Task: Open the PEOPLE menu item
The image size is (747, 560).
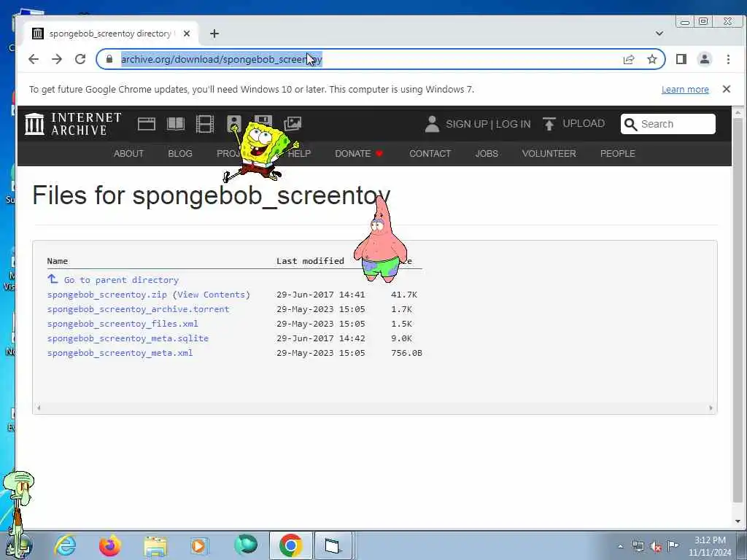Action: click(x=617, y=153)
